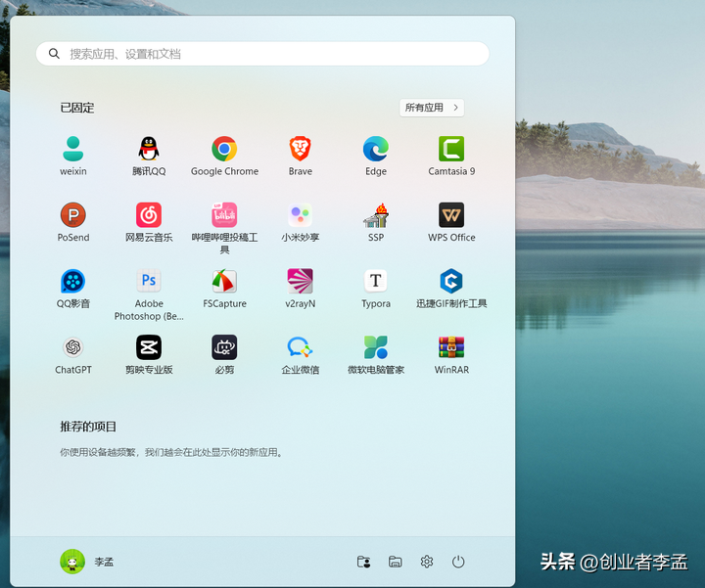This screenshot has height=588, width=705.
Task: Open the Typora editor
Action: pos(376,289)
